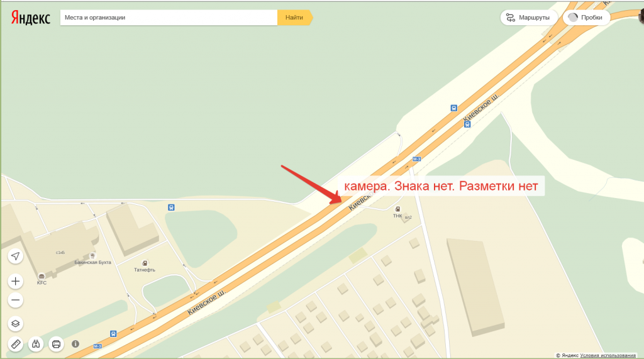
Task: Open the map layers selector
Action: pos(16,324)
